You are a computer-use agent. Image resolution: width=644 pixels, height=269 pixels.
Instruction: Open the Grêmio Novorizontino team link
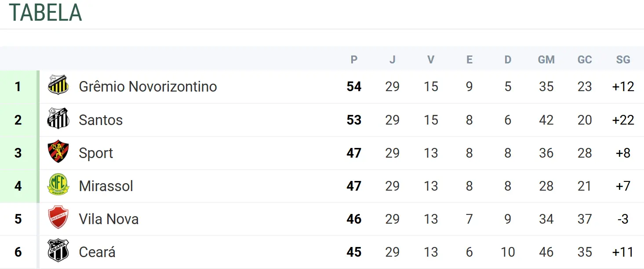[x=148, y=87]
